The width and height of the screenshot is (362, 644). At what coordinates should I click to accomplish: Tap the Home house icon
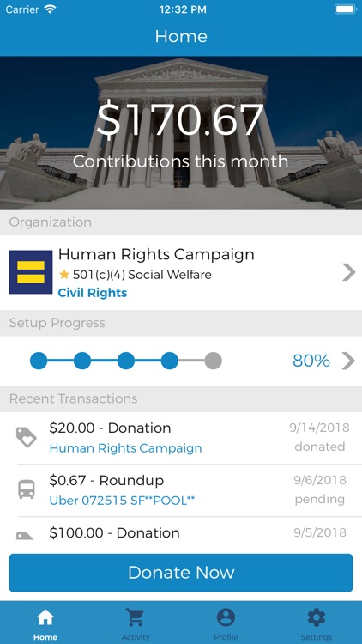[45, 617]
